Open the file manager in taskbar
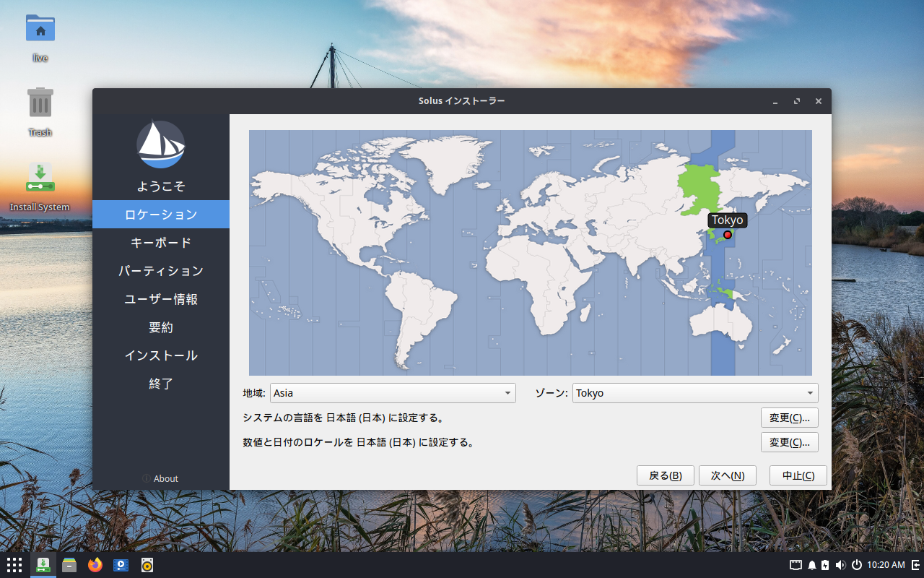Screen dimensions: 924x578 69,565
